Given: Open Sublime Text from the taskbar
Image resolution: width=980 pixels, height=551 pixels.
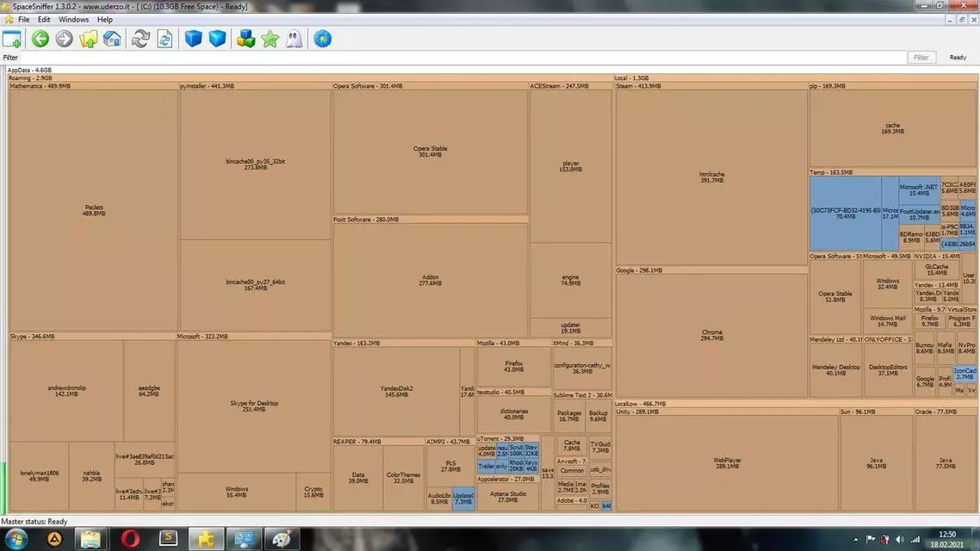Looking at the screenshot, I should tap(168, 538).
